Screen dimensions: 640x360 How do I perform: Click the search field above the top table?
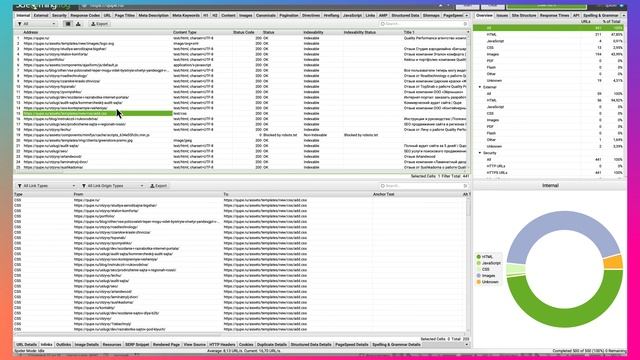423,24
